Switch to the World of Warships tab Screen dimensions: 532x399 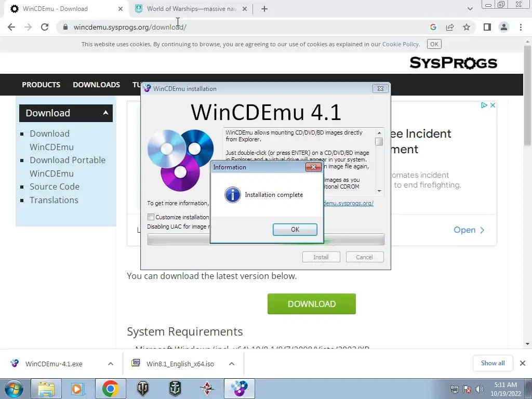192,9
